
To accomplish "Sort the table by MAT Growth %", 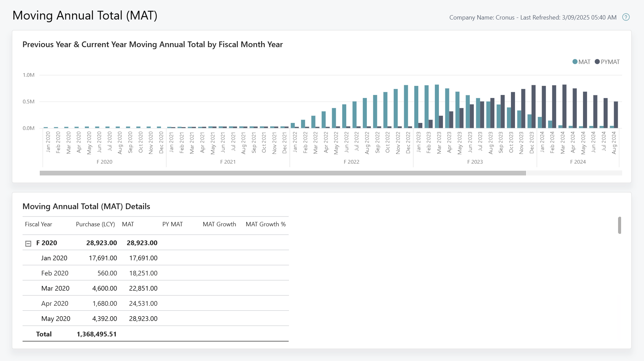I will [266, 224].
